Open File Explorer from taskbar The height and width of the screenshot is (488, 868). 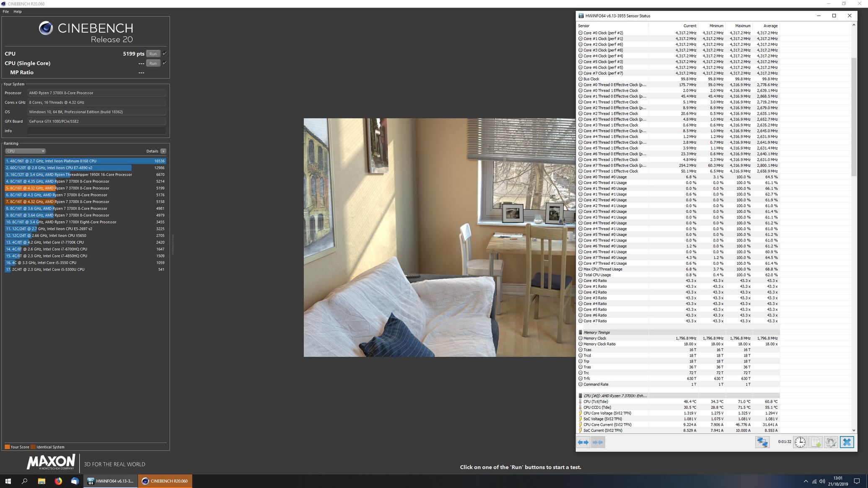(x=41, y=481)
